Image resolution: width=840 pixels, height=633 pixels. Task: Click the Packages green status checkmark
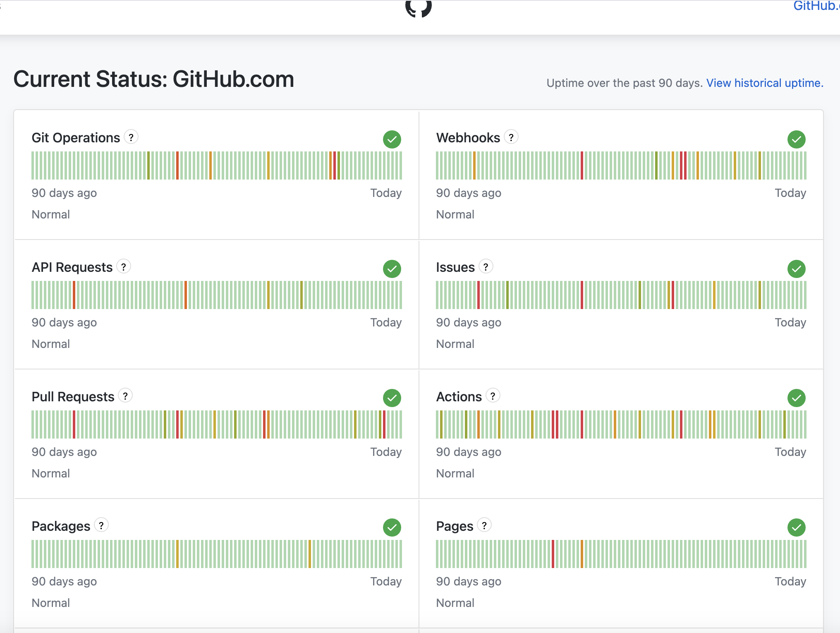coord(392,527)
